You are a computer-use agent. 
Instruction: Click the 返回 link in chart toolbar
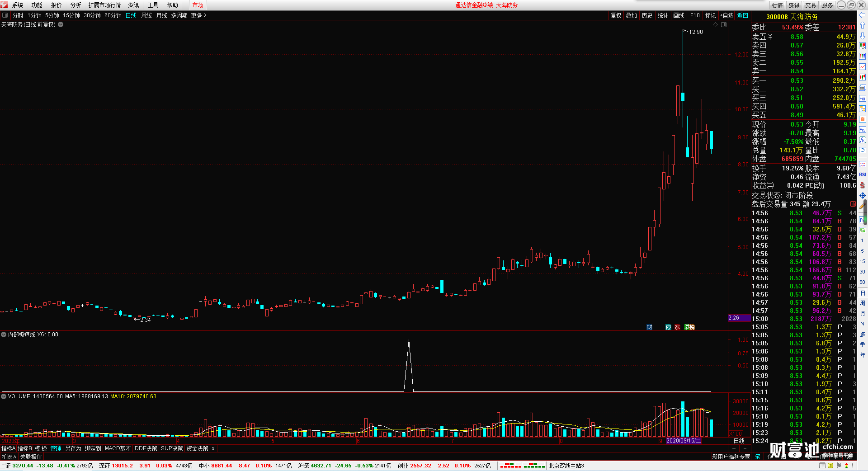coord(743,15)
